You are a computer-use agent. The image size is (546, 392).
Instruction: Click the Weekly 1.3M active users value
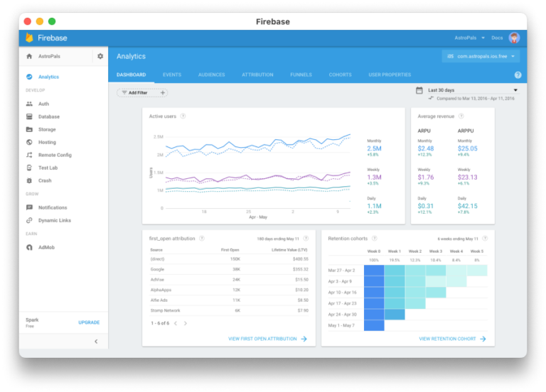click(374, 178)
